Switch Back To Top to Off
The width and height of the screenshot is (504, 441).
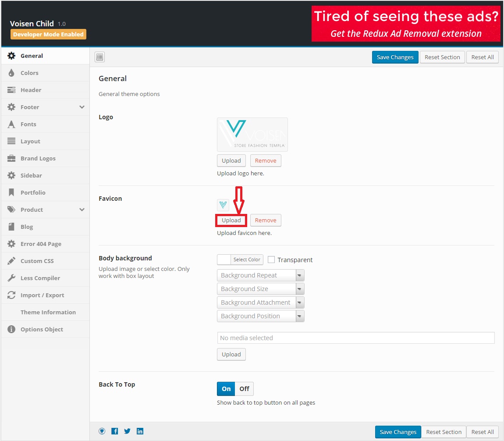[x=244, y=388]
